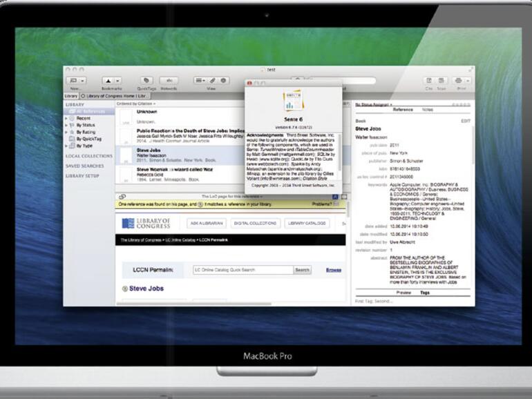The width and height of the screenshot is (532, 399).
Task: Select the Steve Jobs Walter Isaacson row
Action: (x=180, y=155)
